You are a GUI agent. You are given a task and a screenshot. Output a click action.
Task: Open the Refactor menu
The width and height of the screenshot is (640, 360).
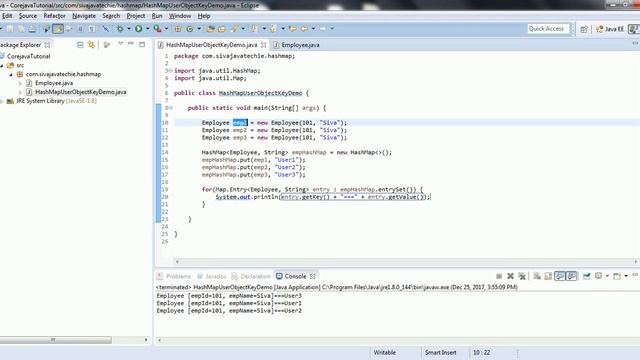(x=54, y=16)
